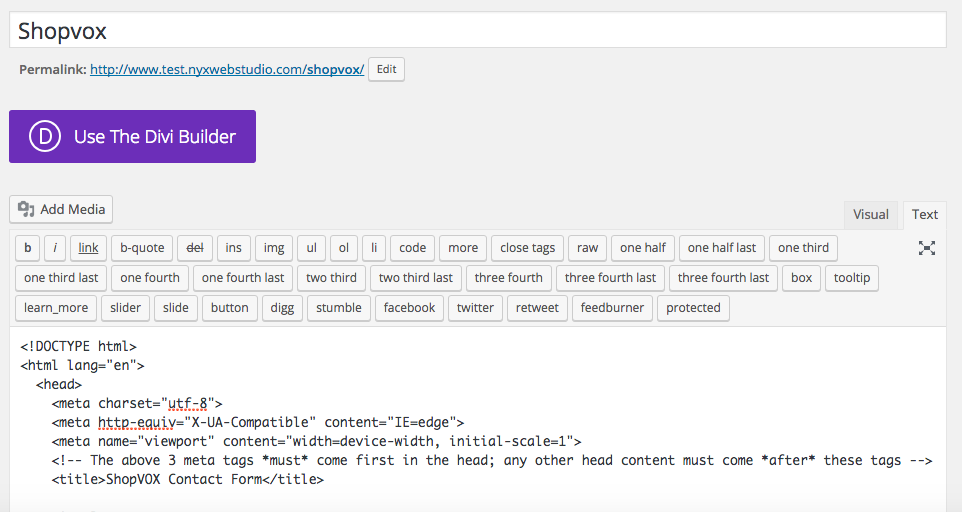
Task: Insert the button shortcode
Action: [x=230, y=308]
